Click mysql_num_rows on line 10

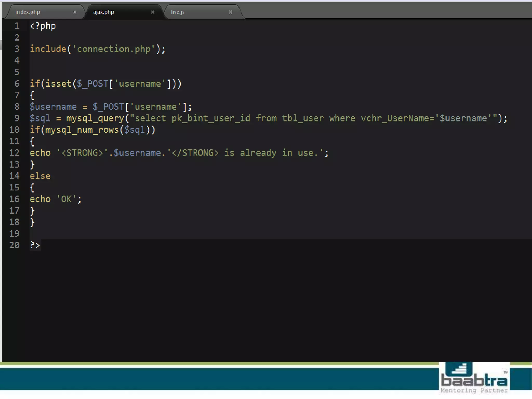click(82, 130)
